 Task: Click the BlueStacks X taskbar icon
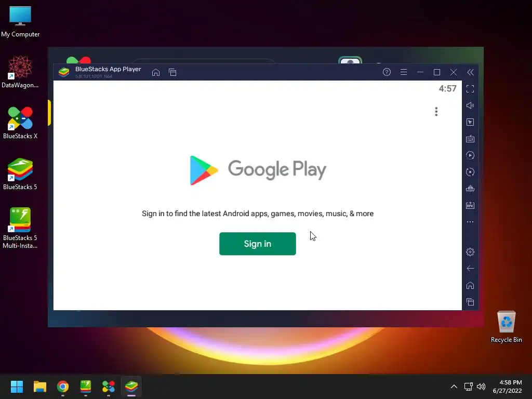pyautogui.click(x=109, y=387)
